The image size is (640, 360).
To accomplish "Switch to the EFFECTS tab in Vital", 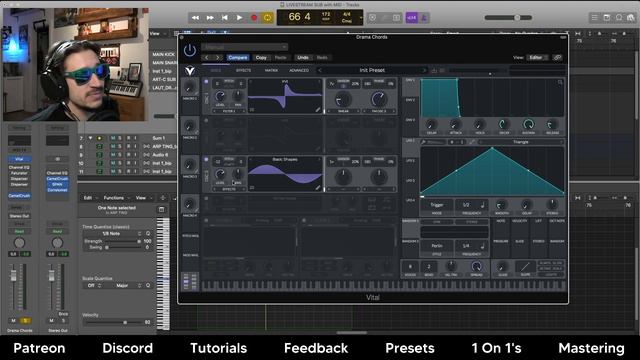I will pos(243,70).
